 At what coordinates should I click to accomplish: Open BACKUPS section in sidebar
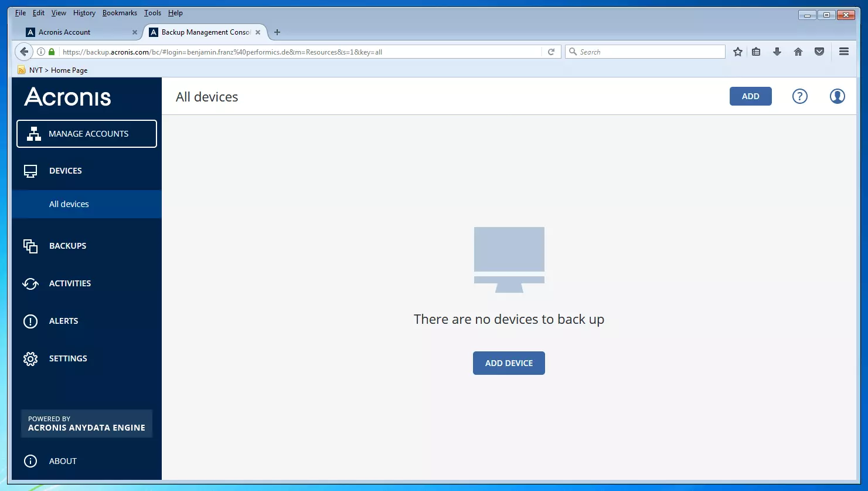tap(87, 246)
